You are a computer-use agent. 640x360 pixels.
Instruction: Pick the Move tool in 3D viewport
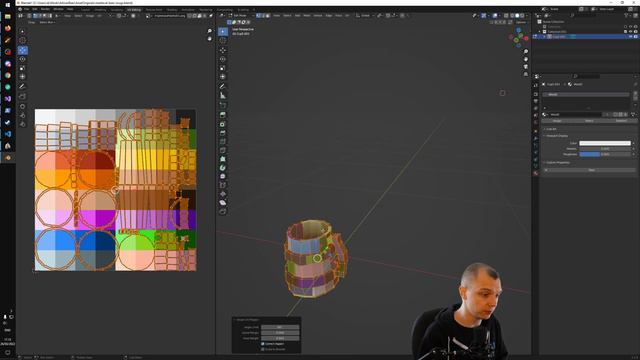point(223,50)
